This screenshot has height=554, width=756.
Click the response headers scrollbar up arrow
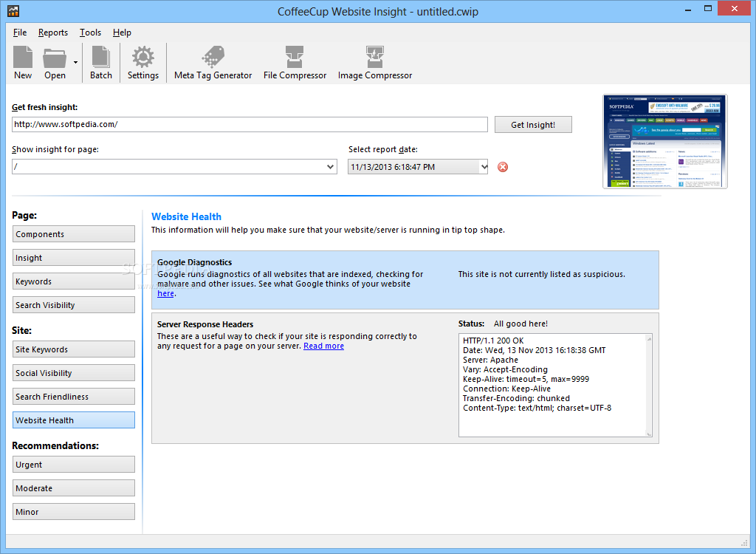[649, 339]
